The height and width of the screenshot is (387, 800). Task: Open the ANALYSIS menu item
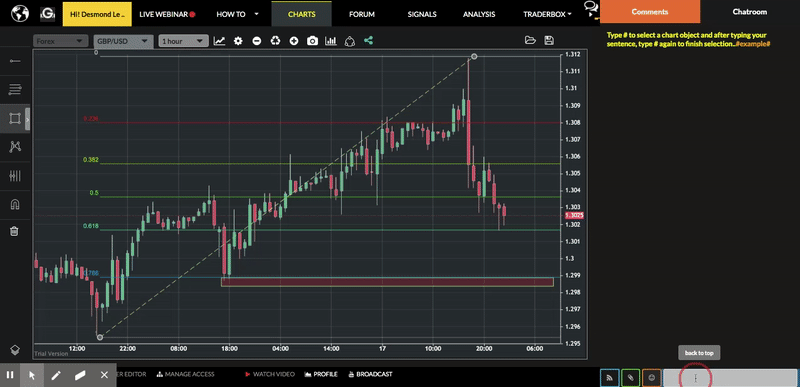[479, 14]
